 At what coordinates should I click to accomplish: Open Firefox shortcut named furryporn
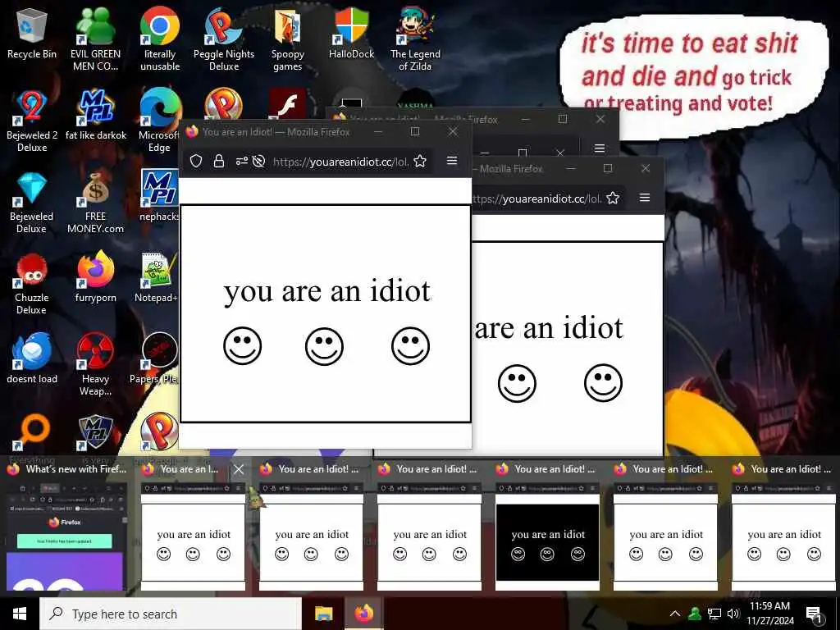coord(95,277)
